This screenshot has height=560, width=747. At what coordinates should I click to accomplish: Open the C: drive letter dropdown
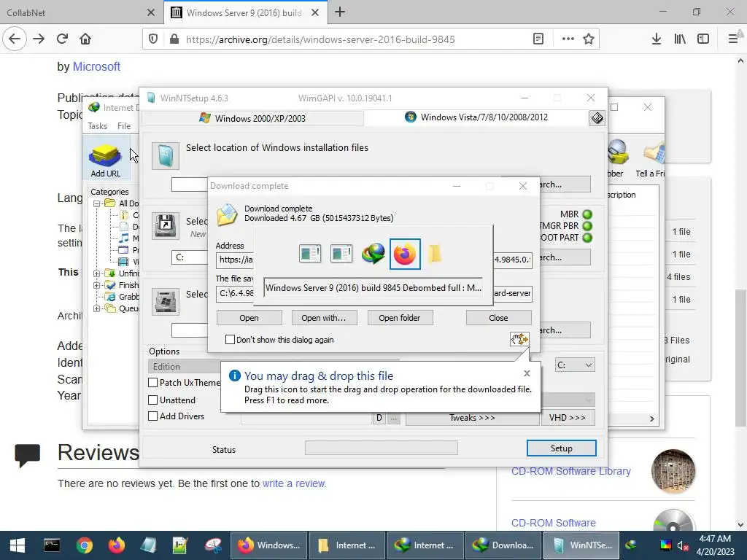[x=575, y=365]
